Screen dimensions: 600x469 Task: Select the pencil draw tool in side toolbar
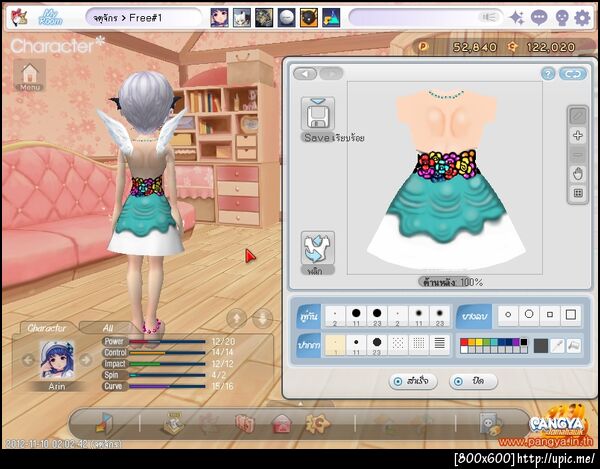[578, 116]
